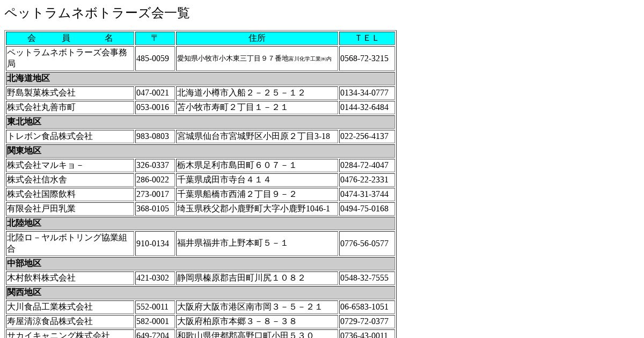Click phone number 0134-34-0777

[x=364, y=93]
